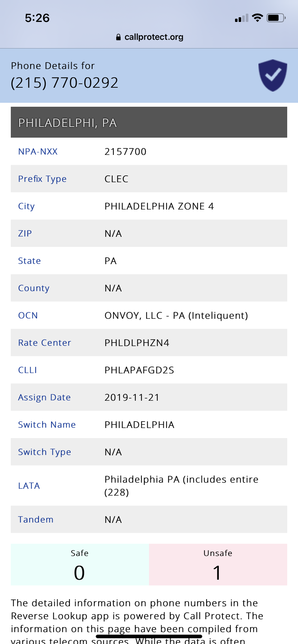Tap the home indicator bar at bottom

click(149, 636)
